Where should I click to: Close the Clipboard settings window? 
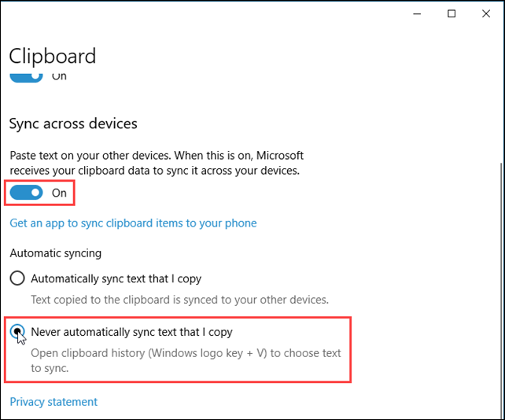(486, 13)
